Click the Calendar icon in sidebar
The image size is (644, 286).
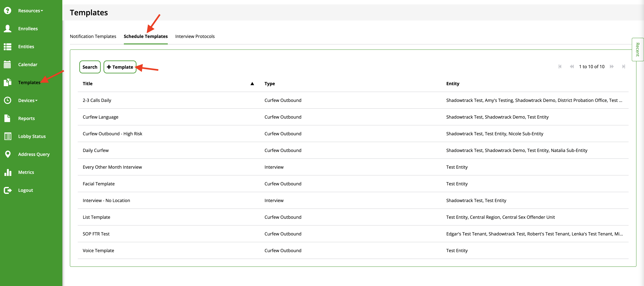tap(8, 65)
